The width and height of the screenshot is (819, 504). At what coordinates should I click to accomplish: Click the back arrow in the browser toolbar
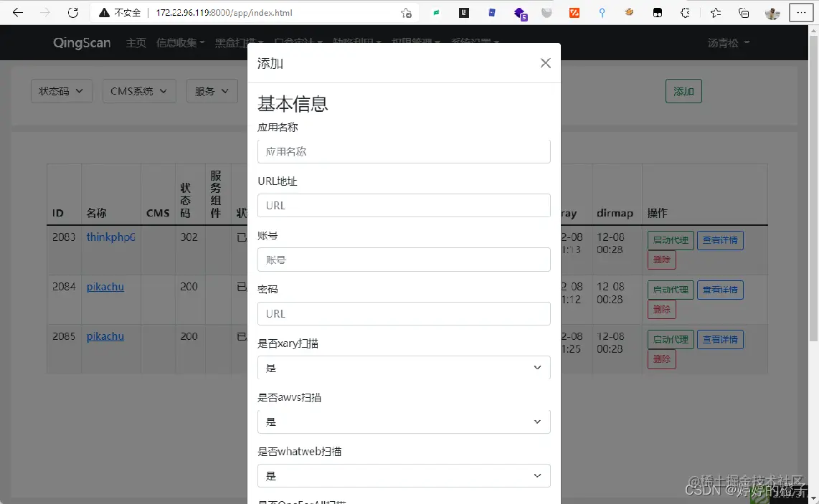(18, 12)
